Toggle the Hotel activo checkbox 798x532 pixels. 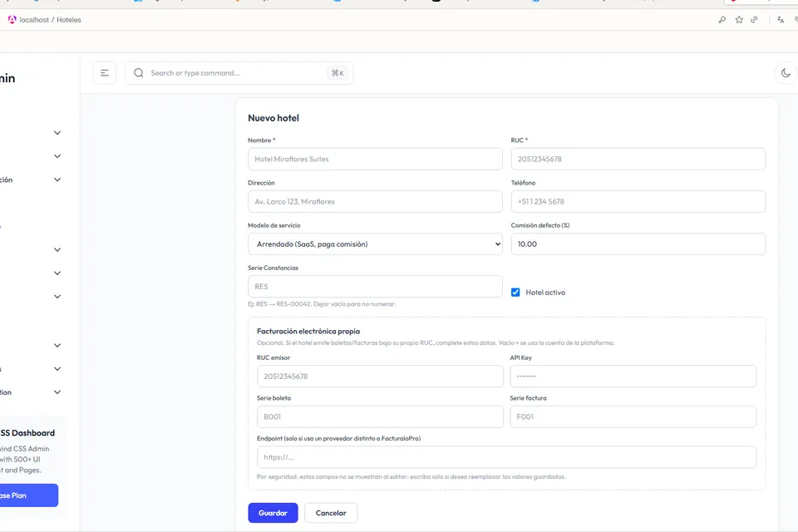point(515,293)
